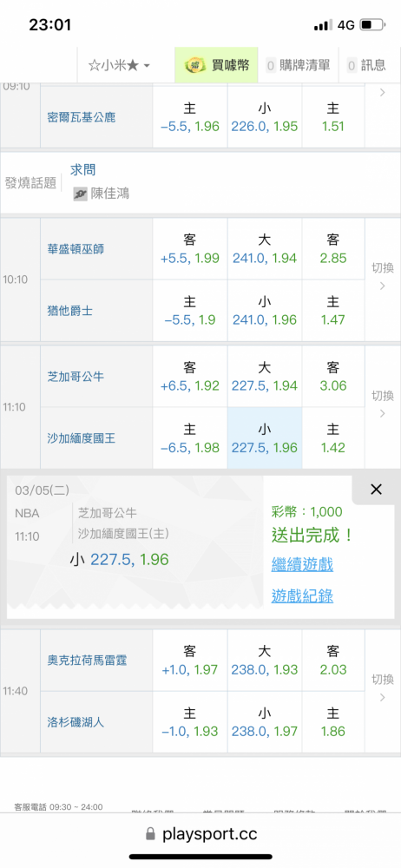401x868 pixels.
Task: Choose 客 +6.5, 1.92 for Bulls
Action: [x=190, y=377]
